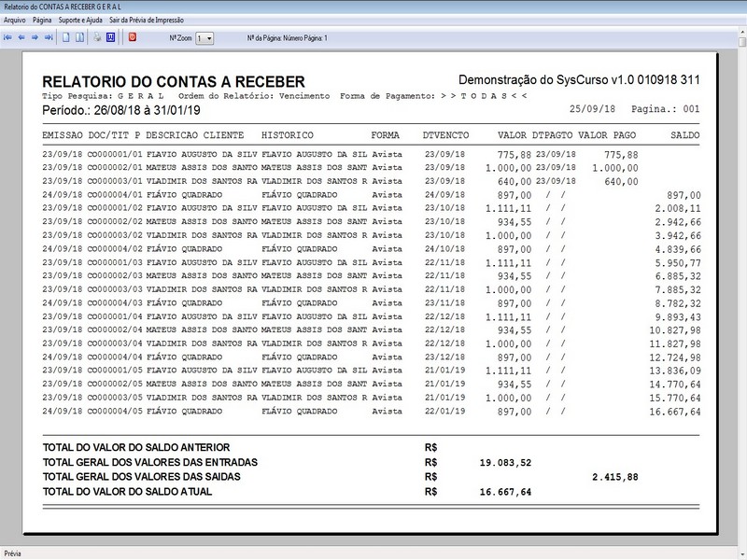This screenshot has width=747, height=560.
Task: Jump to last page arrow
Action: pyautogui.click(x=49, y=37)
